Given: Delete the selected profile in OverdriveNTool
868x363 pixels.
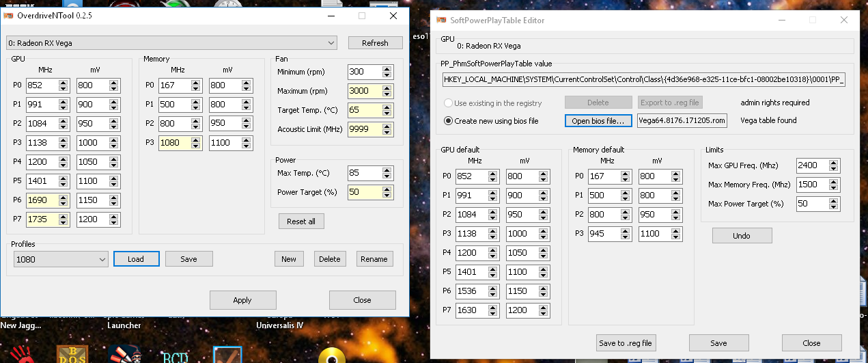Looking at the screenshot, I should 330,259.
